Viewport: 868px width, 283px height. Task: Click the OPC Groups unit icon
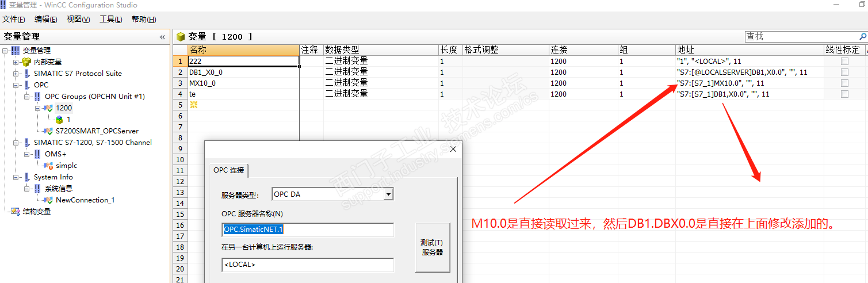pyautogui.click(x=37, y=97)
